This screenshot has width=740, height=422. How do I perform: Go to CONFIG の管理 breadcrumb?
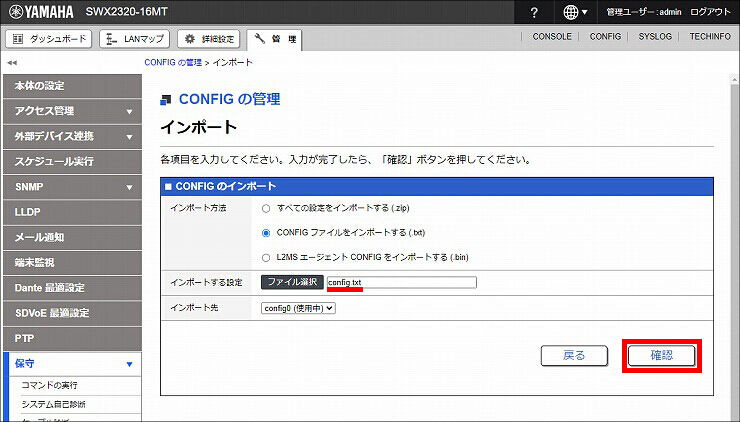click(x=173, y=62)
